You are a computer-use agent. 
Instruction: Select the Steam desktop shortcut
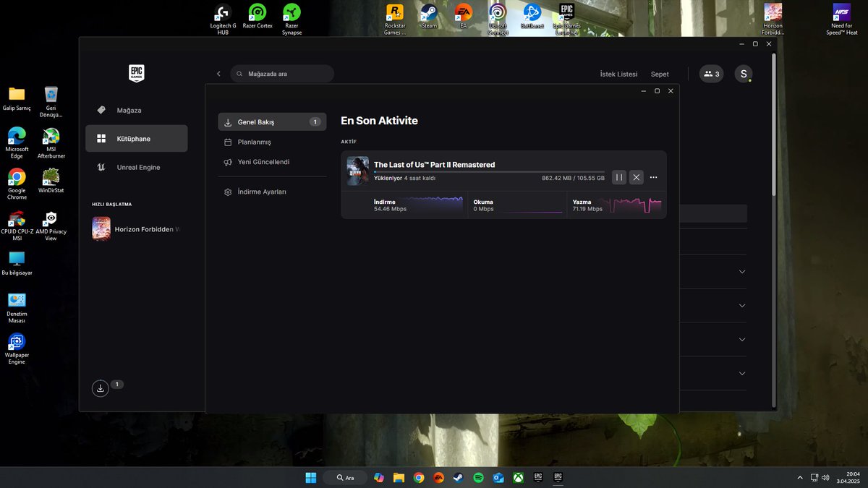[429, 17]
